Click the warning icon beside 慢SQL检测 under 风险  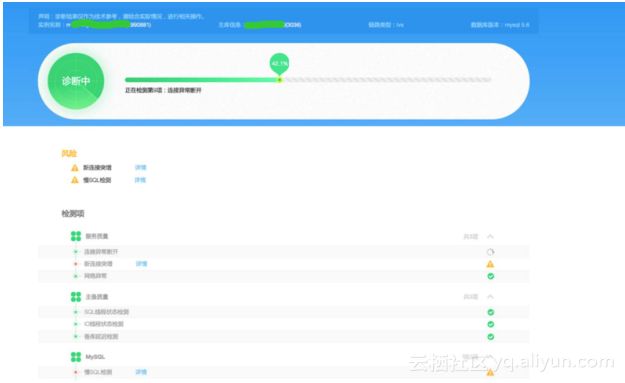click(75, 180)
